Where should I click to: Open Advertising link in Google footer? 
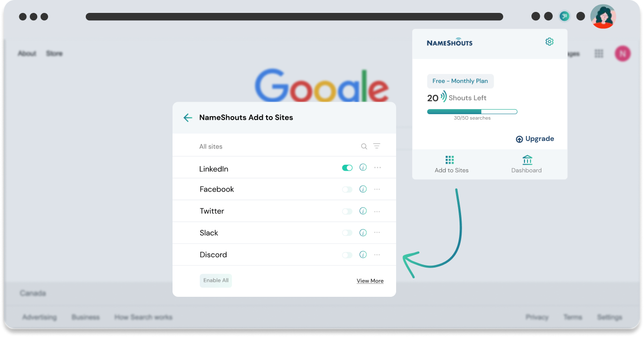pos(40,317)
